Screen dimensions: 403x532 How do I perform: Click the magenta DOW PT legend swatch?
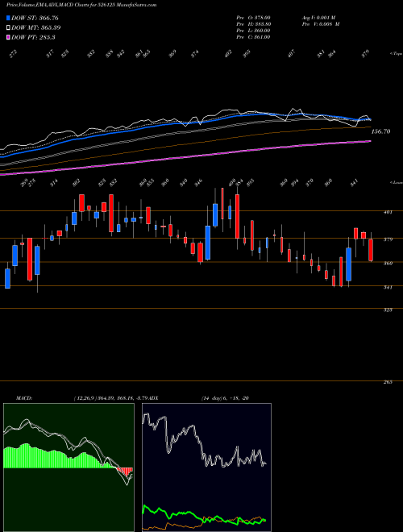tap(9, 37)
